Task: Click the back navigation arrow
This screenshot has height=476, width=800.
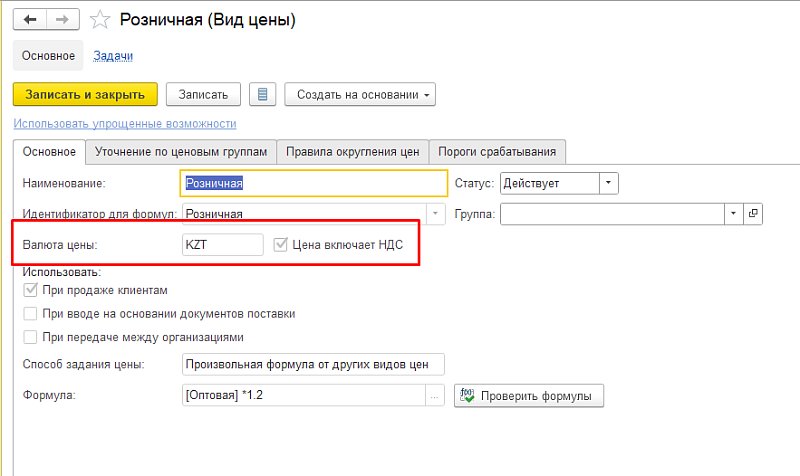Action: pyautogui.click(x=33, y=20)
